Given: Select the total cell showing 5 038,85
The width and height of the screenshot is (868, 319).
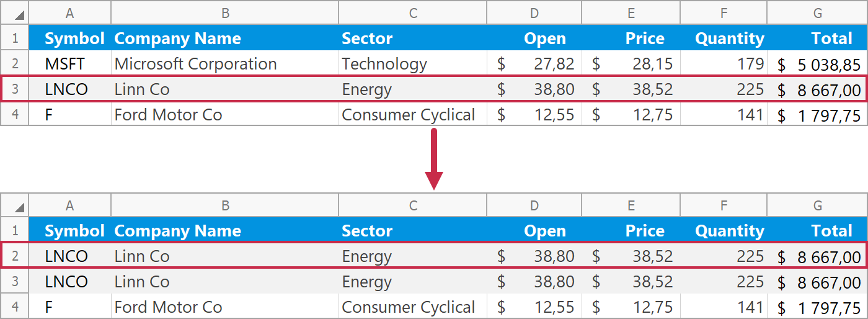Looking at the screenshot, I should pyautogui.click(x=817, y=64).
